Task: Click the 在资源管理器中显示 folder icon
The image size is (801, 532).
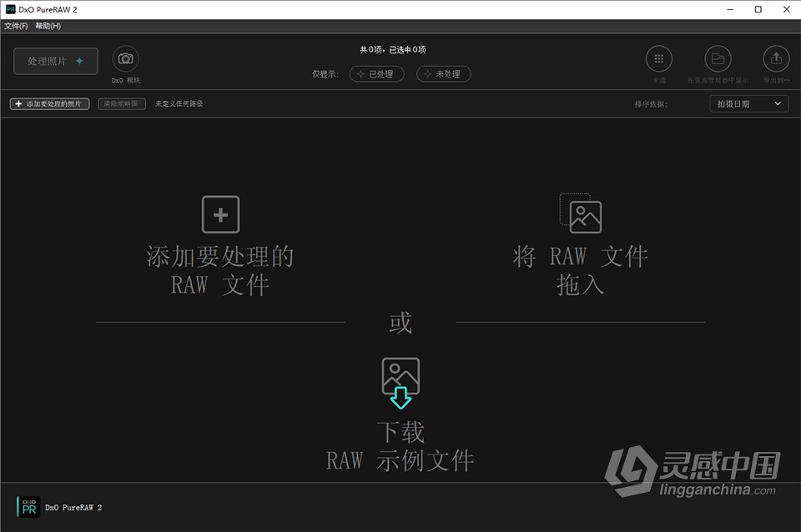Action: click(718, 58)
